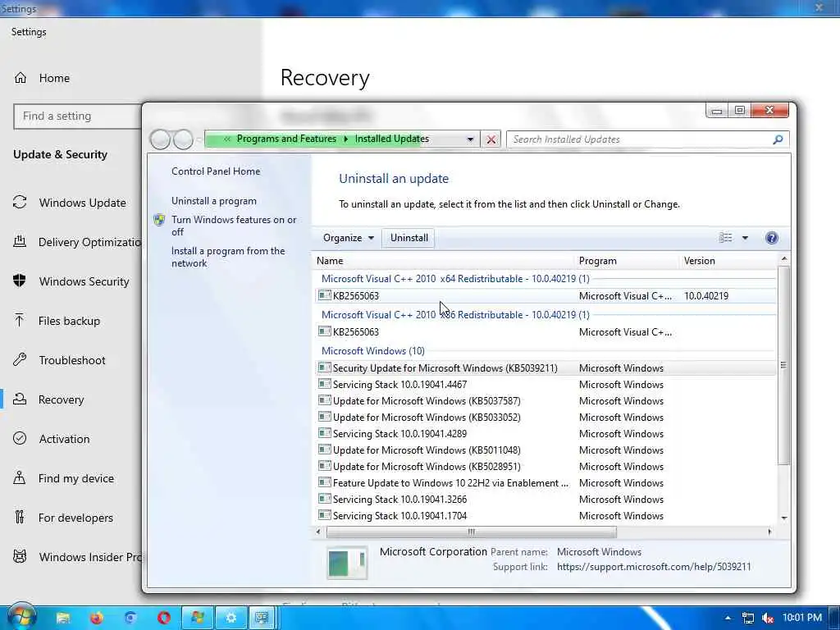Click the shield icon beside Turn Windows features
This screenshot has width=840, height=630.
159,220
